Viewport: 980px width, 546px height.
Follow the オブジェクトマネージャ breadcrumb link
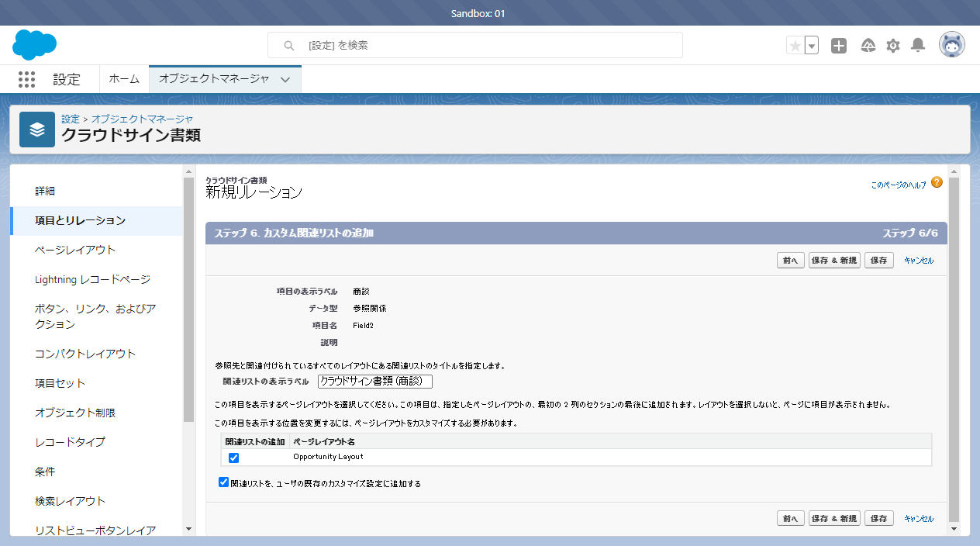[142, 119]
